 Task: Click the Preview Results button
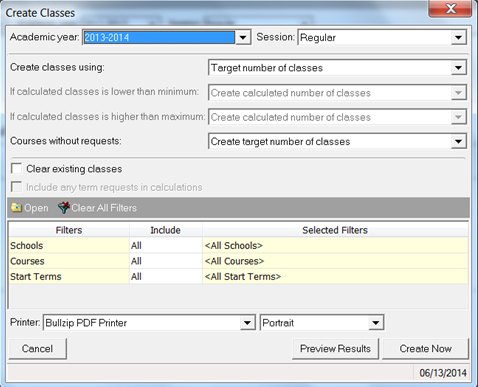tap(335, 349)
